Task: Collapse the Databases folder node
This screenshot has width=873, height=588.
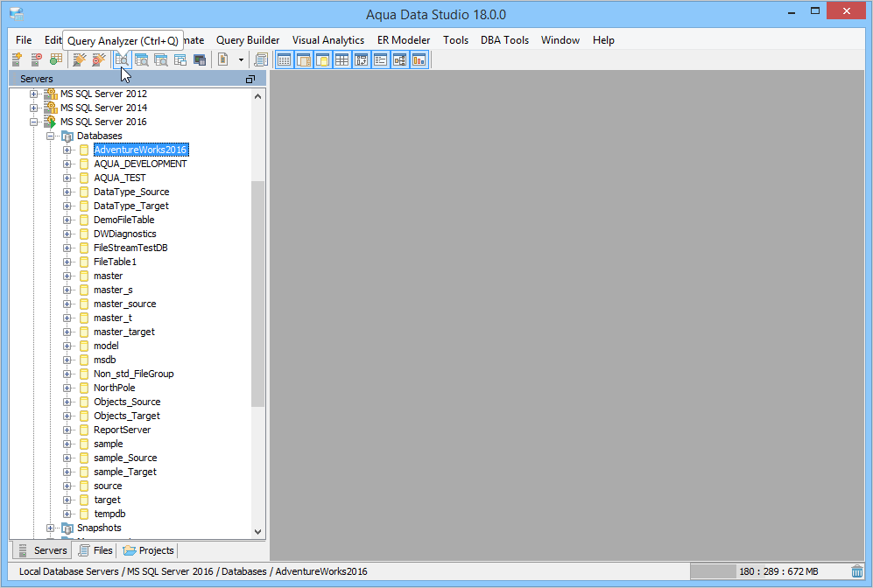Action: point(50,136)
